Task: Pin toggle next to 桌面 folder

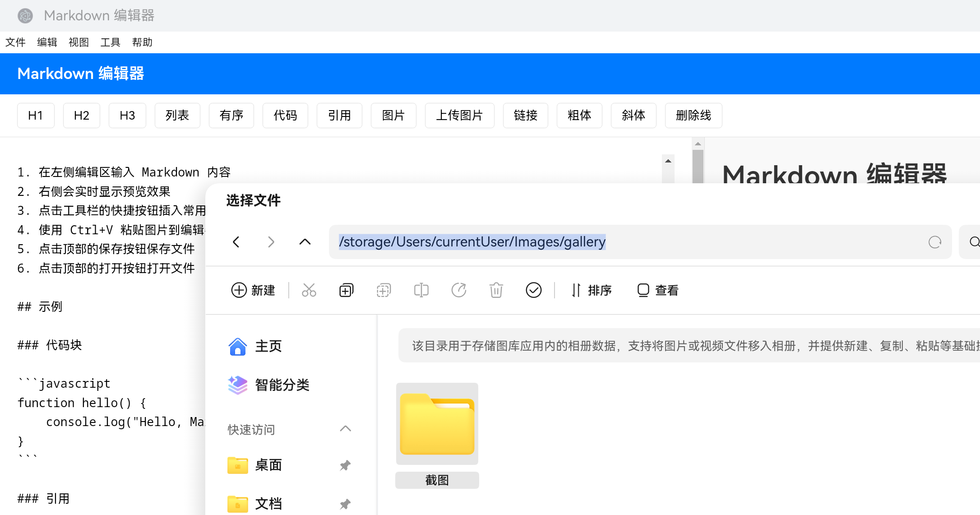Action: [345, 465]
